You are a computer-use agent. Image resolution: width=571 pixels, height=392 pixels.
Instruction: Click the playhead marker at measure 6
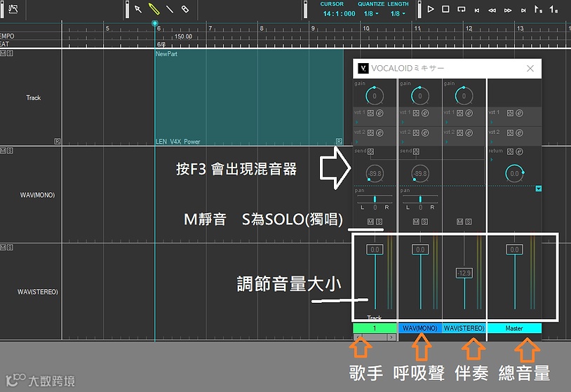point(155,24)
